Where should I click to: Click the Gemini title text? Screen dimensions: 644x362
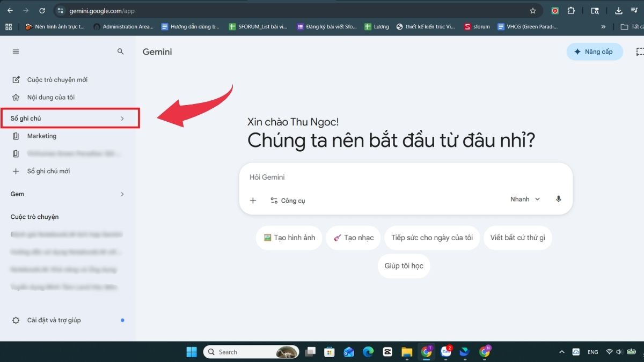[157, 52]
